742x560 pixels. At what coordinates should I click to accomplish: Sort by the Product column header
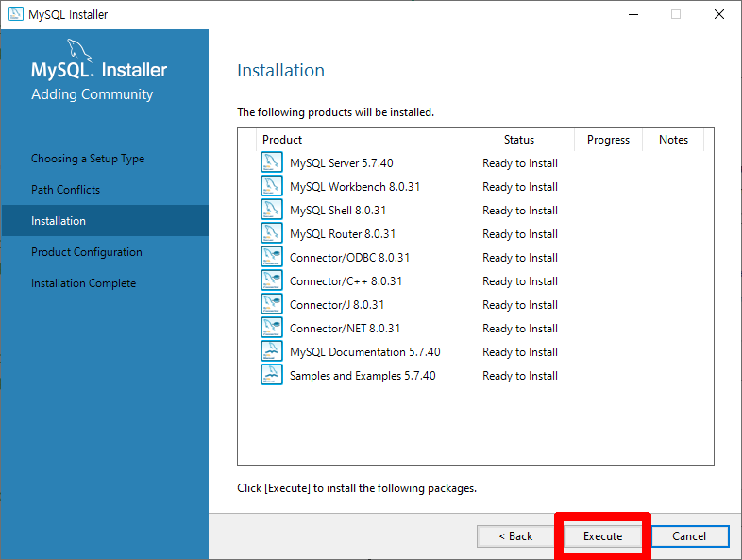pos(360,140)
